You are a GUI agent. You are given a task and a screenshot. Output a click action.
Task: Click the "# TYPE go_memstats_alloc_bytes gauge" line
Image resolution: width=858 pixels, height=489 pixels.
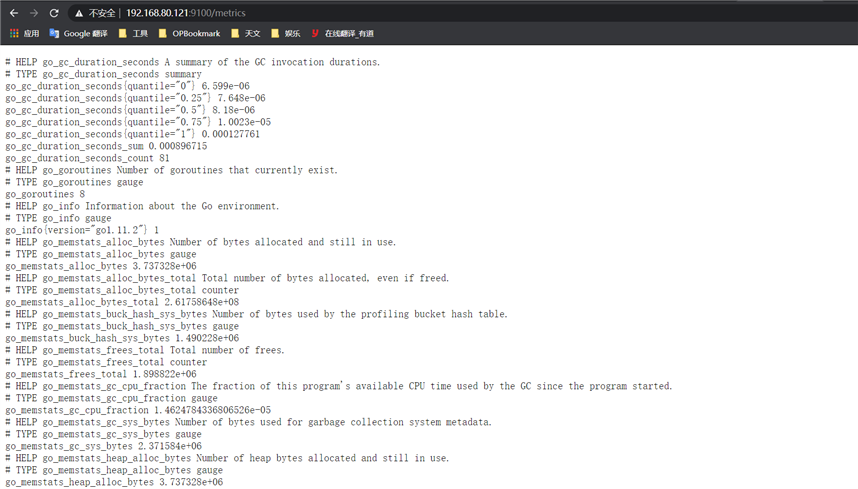tap(101, 255)
